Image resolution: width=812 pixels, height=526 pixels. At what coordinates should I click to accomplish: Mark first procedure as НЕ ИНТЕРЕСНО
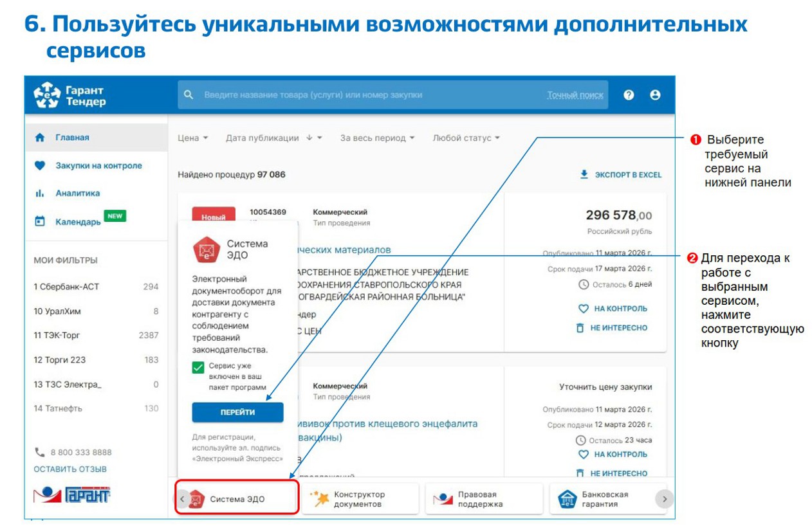click(x=612, y=328)
